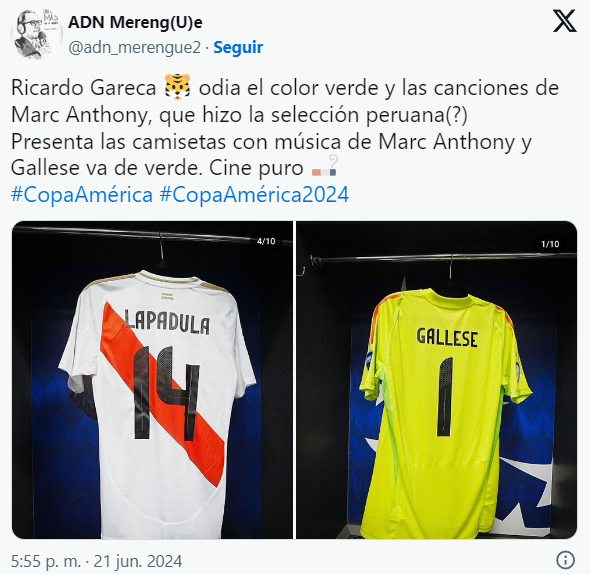This screenshot has width=590, height=574.
Task: Open the ADN Mereng(U)e display name
Action: click(x=135, y=23)
